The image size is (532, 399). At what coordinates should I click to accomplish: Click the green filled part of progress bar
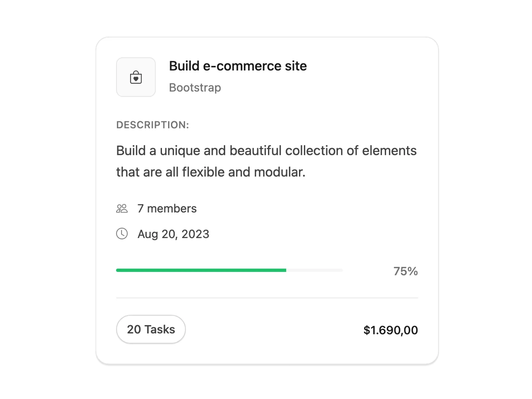(x=201, y=270)
